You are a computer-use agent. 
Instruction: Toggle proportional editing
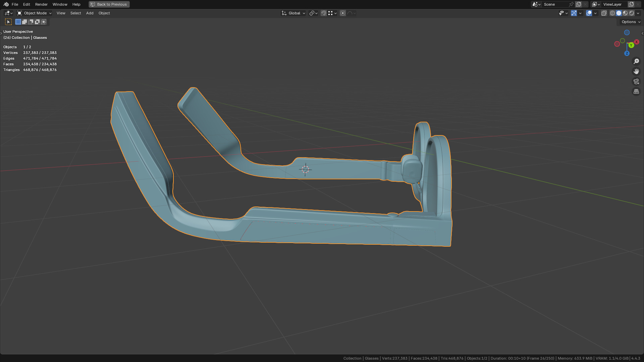343,13
